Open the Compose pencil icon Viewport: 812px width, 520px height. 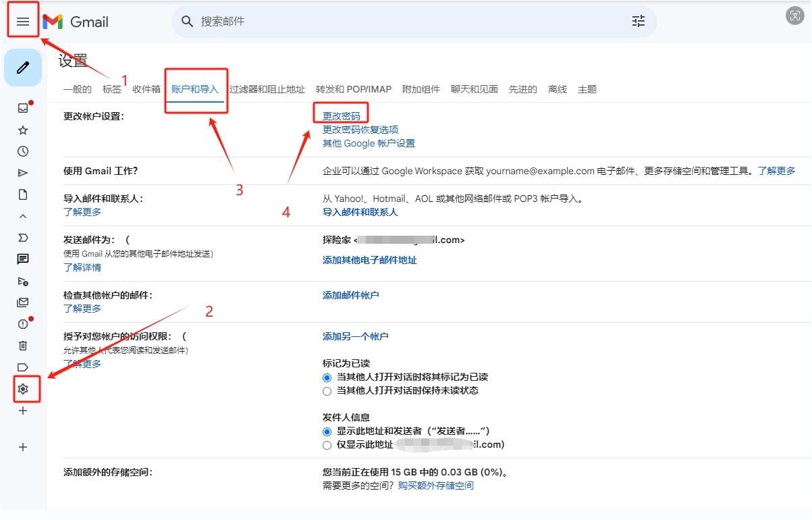[x=23, y=68]
